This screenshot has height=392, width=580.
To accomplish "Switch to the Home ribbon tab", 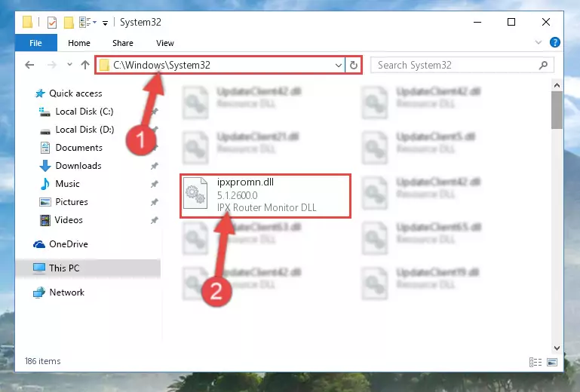I will coord(79,43).
